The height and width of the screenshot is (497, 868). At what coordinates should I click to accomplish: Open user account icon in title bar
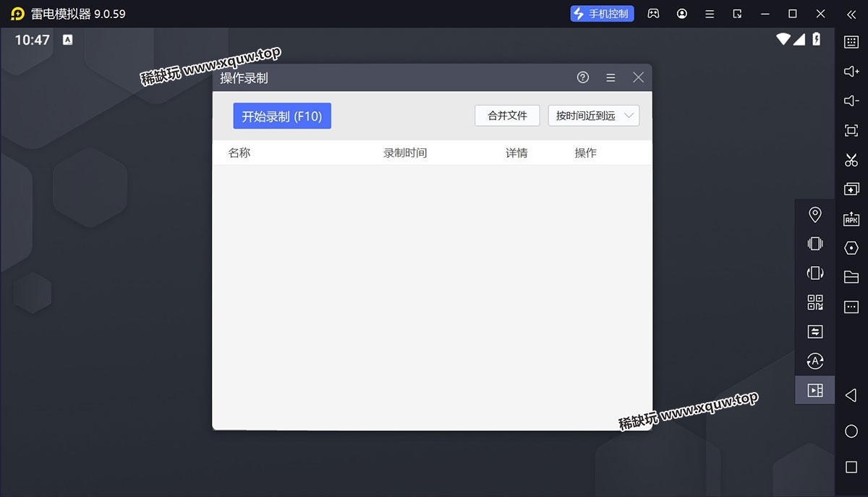(x=682, y=14)
